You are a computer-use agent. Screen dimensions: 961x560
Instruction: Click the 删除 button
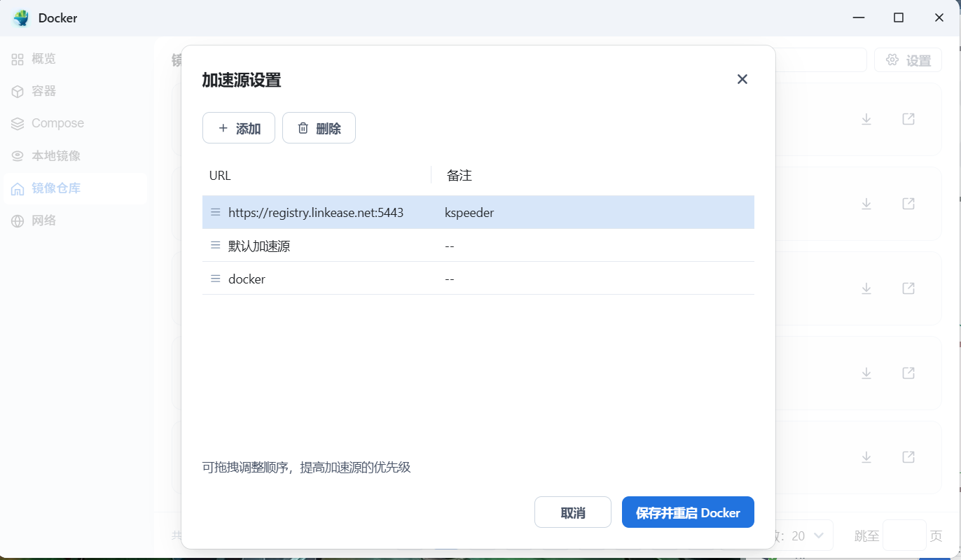tap(319, 128)
